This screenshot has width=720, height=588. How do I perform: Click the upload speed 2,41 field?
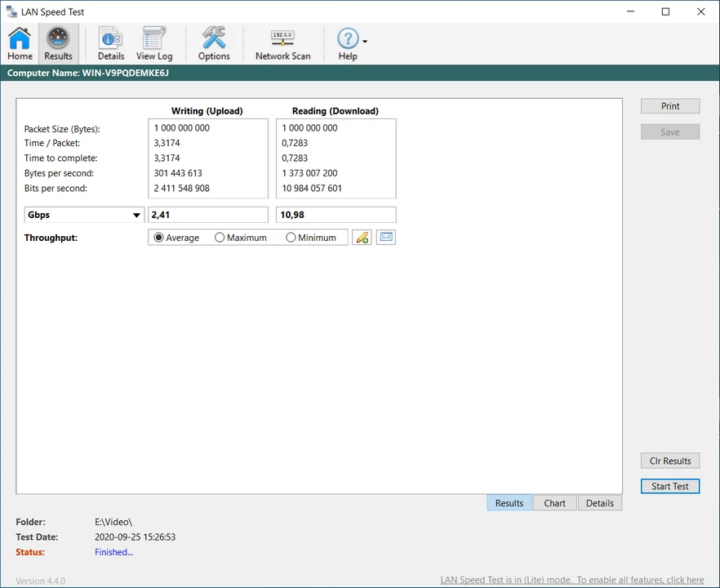coord(208,215)
